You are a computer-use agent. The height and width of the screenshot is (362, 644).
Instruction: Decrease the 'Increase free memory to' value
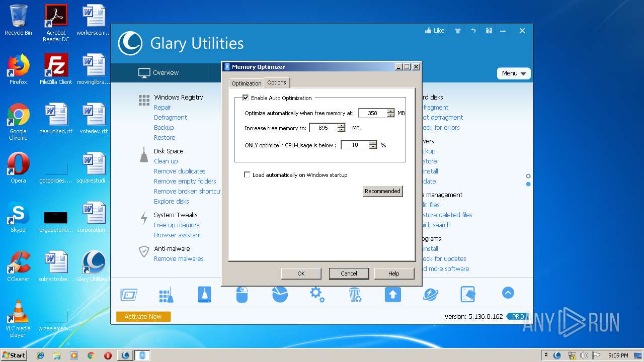coord(342,130)
